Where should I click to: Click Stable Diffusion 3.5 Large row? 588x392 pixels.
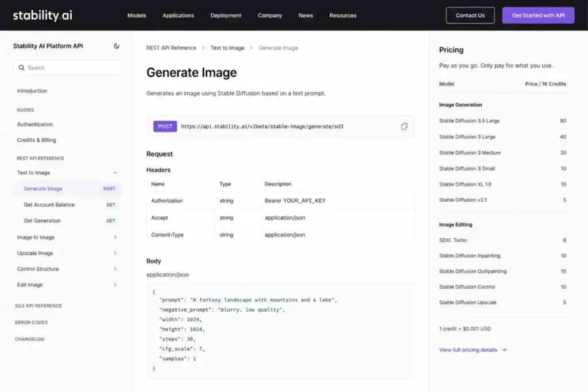click(502, 121)
